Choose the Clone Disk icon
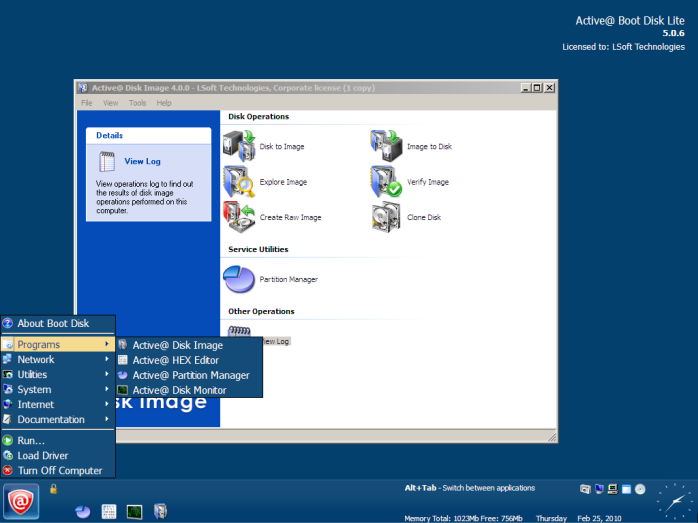The height and width of the screenshot is (523, 698). click(386, 217)
